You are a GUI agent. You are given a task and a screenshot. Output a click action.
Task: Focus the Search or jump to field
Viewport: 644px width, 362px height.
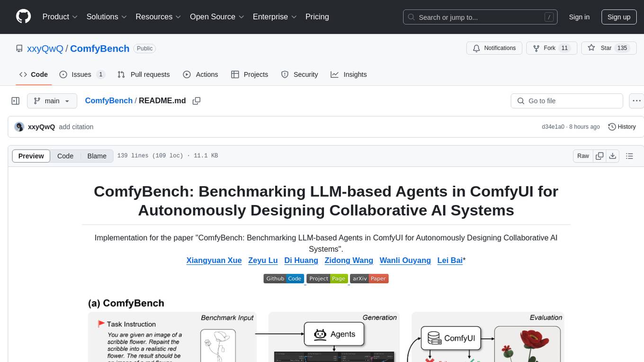click(x=479, y=17)
